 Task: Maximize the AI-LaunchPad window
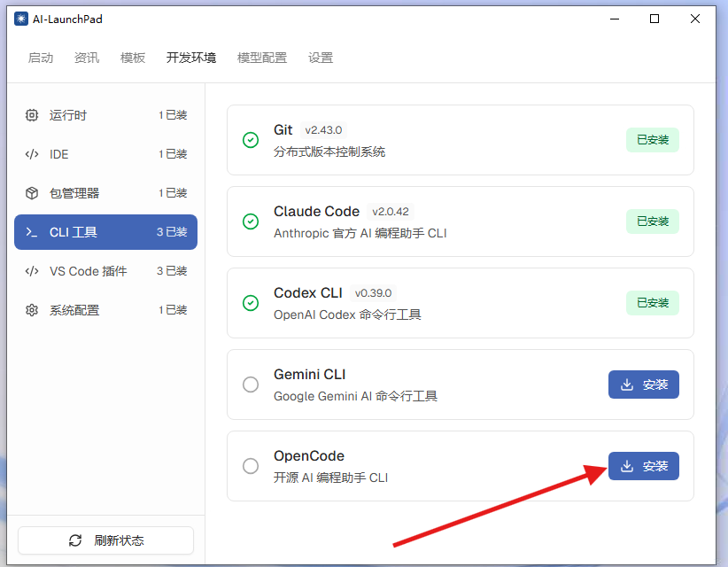coord(654,19)
